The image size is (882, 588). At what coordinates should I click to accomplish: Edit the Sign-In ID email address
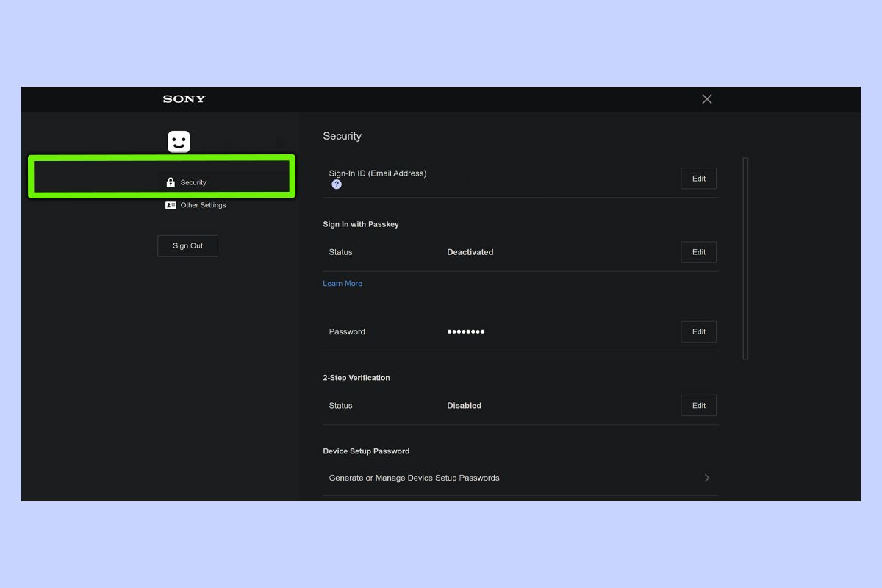(698, 178)
